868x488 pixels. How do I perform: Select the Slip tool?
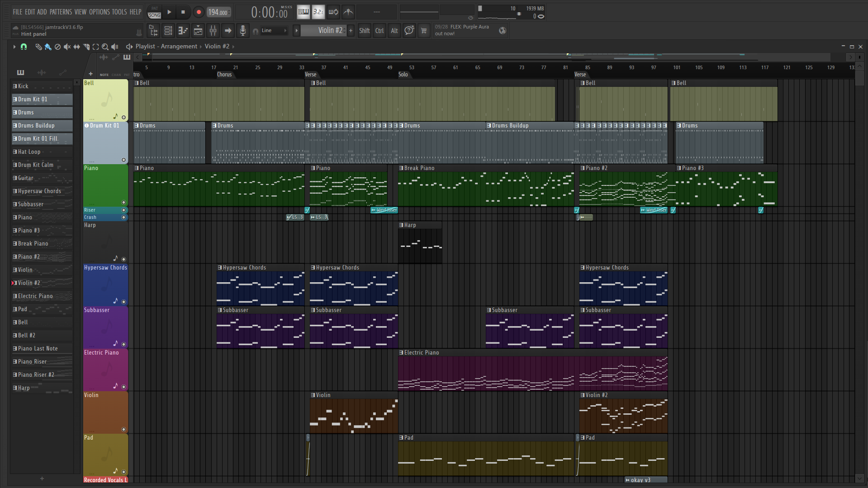tap(77, 47)
